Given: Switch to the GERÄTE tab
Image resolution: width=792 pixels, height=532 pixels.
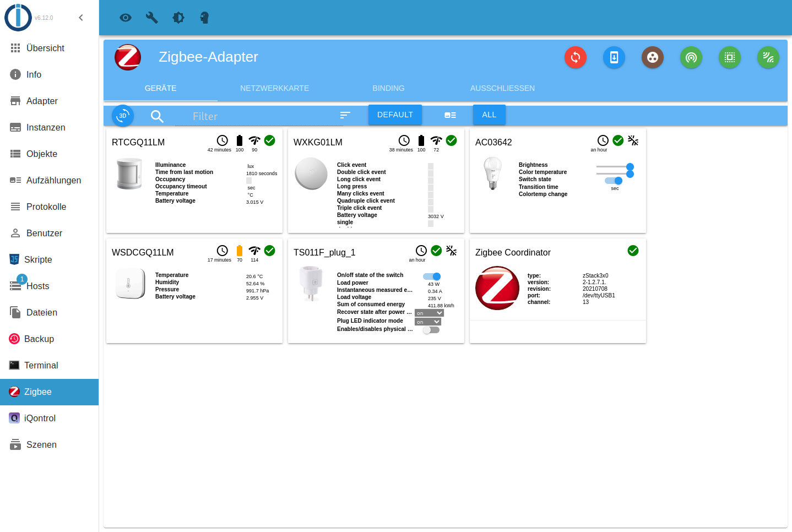Looking at the screenshot, I should 161,88.
